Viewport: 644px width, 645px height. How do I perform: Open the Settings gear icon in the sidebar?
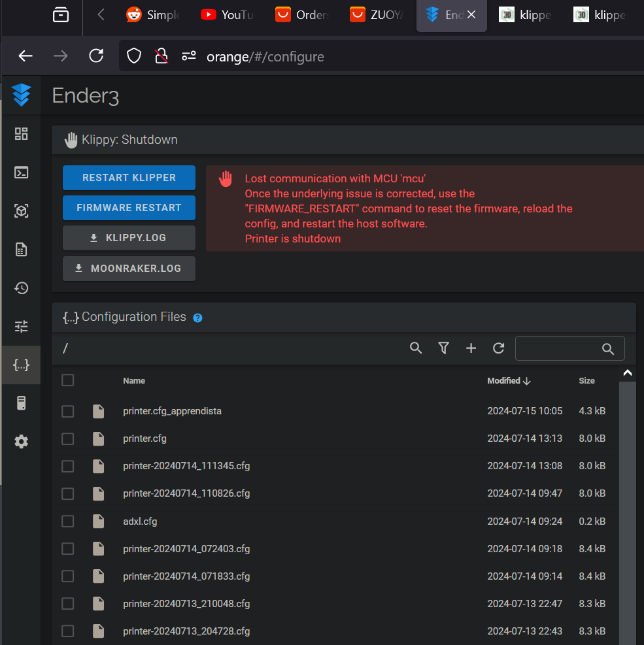(x=21, y=442)
